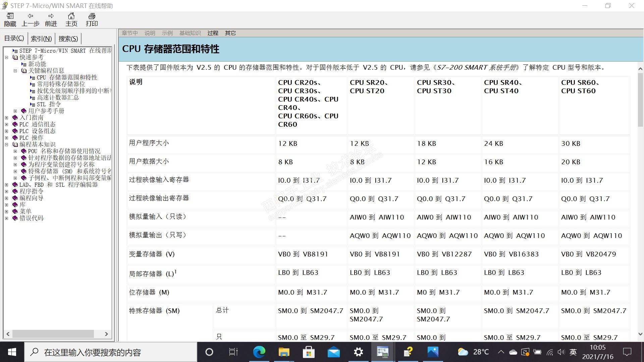Switch to the 搜索(S) tab
This screenshot has height=362, width=644.
point(68,39)
